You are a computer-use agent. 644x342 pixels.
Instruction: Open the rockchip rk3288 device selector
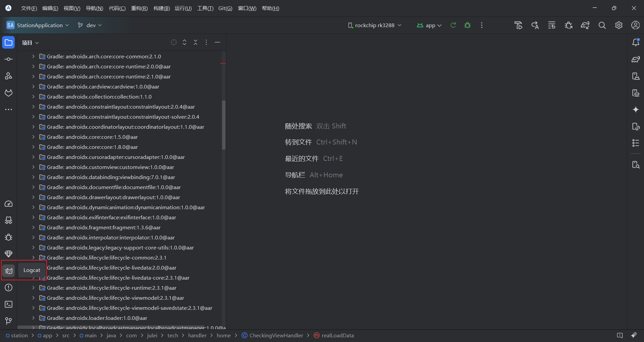374,25
